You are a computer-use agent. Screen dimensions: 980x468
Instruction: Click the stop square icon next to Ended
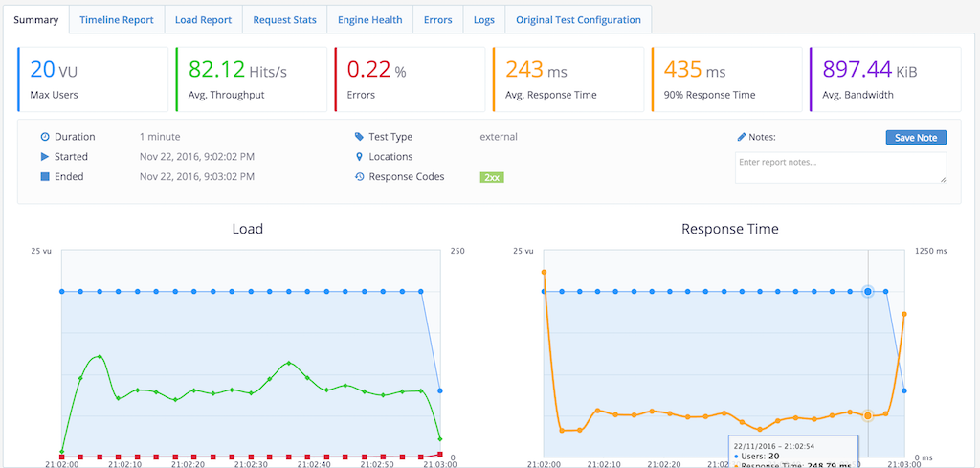coord(45,177)
